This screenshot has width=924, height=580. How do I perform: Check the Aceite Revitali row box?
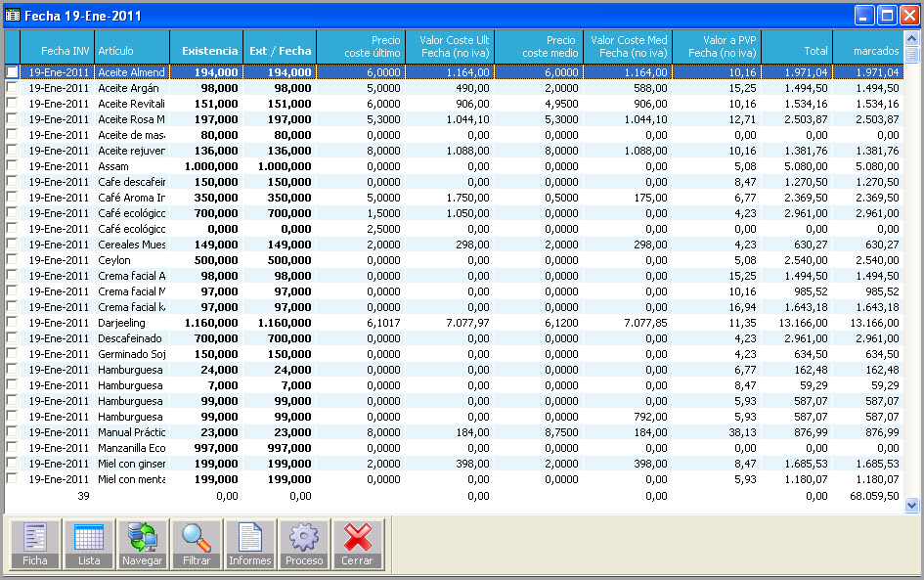[x=12, y=103]
